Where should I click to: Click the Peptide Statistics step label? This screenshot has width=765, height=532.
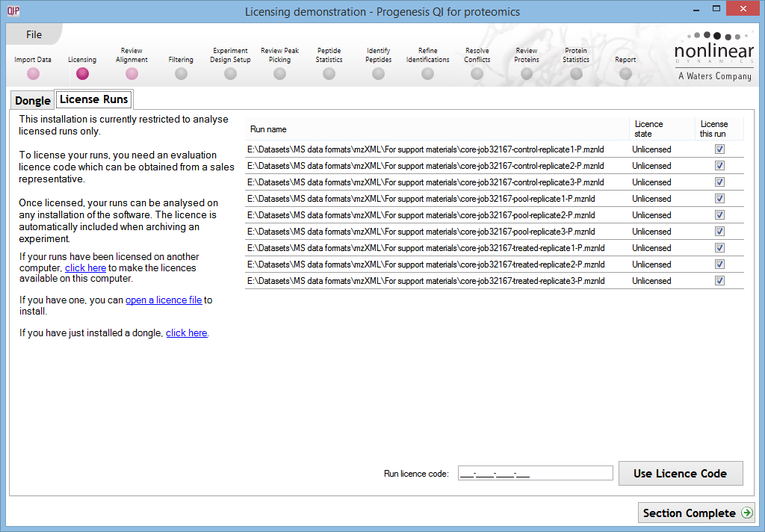coord(329,55)
